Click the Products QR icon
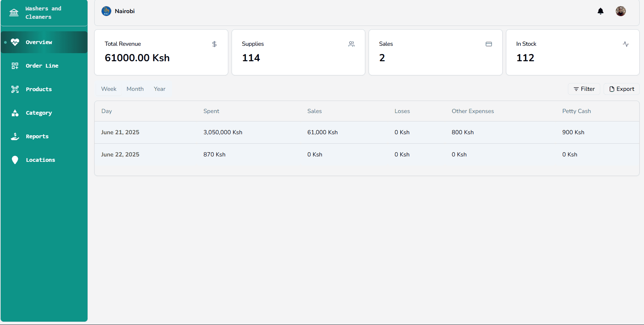The height and width of the screenshot is (325, 644). (15, 89)
